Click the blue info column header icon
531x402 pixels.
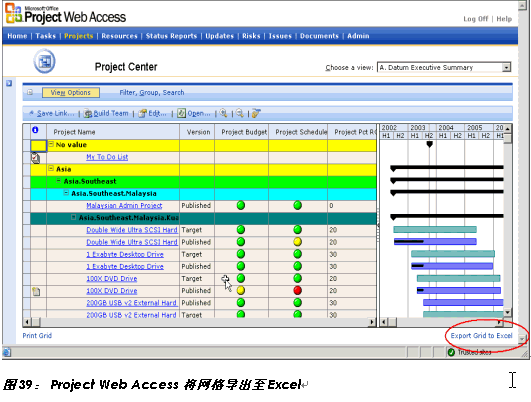pos(35,130)
